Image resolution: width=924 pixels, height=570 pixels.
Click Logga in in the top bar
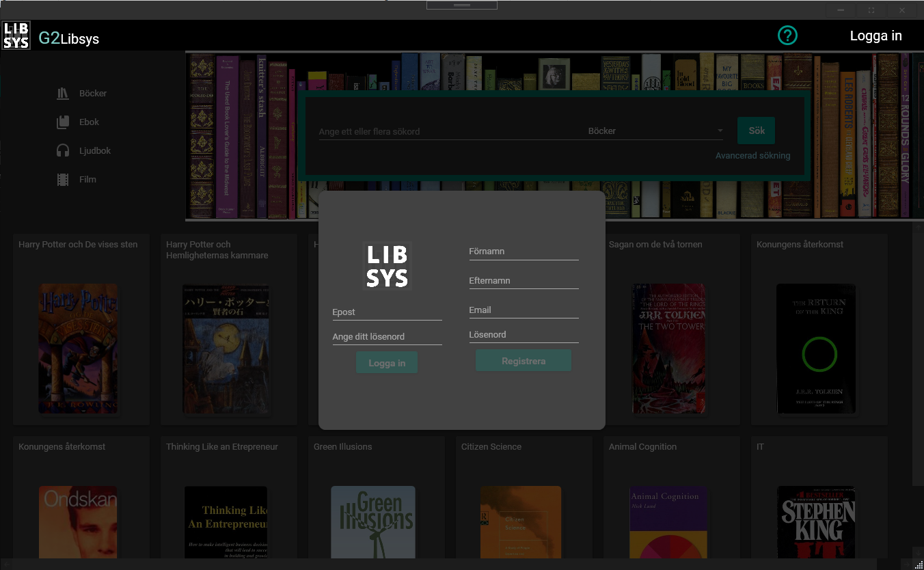(x=875, y=36)
